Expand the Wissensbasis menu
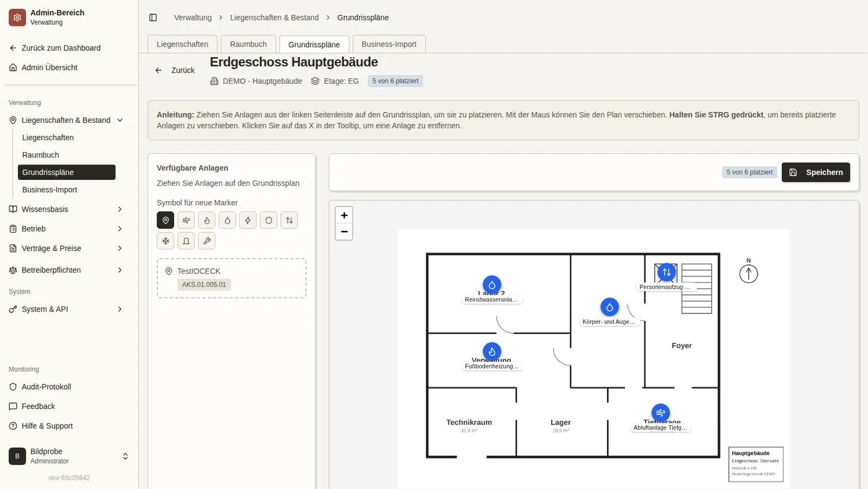The image size is (868, 489). pyautogui.click(x=66, y=209)
